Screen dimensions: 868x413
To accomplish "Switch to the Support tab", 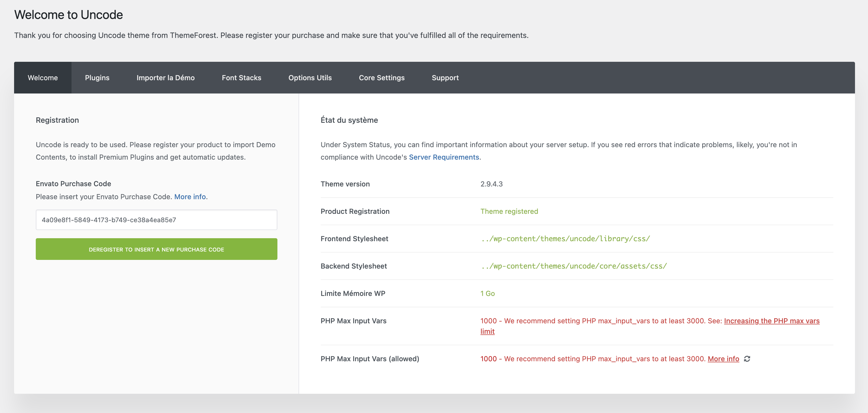I will [x=445, y=78].
